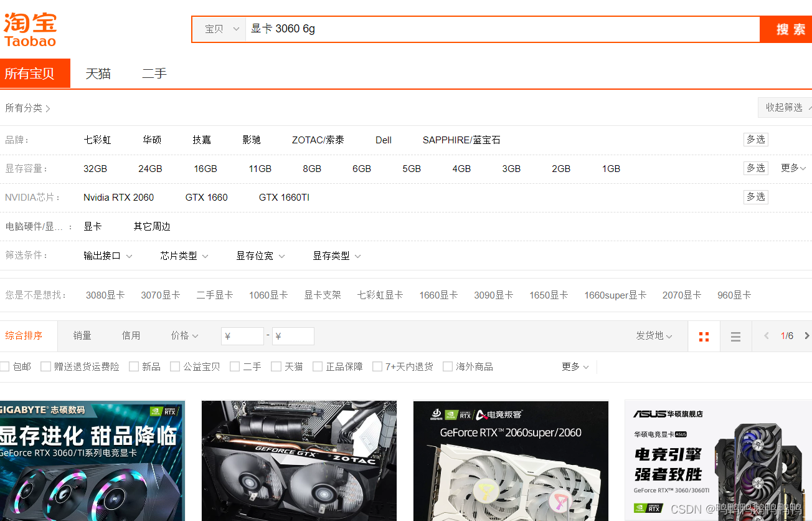Click the Taobao logo
This screenshot has width=812, height=521.
click(30, 29)
